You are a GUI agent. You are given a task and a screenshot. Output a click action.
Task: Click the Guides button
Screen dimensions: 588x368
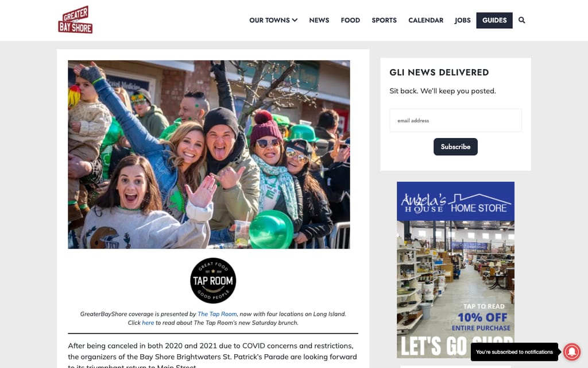[x=494, y=20]
